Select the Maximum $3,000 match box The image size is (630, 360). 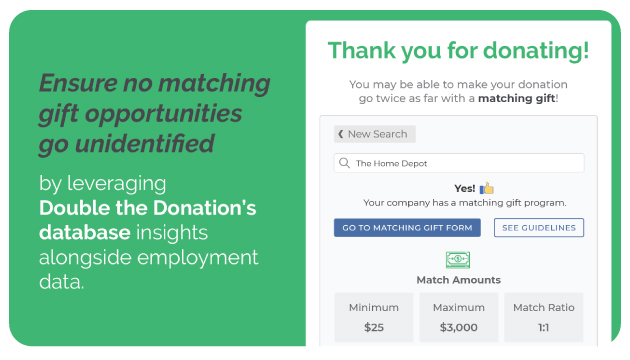tap(459, 317)
